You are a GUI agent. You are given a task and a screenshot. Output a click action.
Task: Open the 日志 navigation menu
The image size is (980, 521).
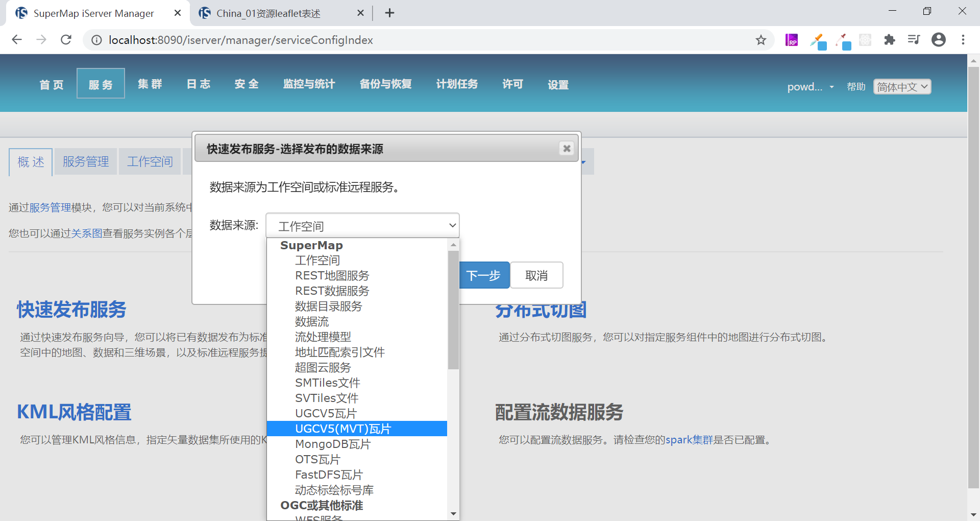[198, 84]
